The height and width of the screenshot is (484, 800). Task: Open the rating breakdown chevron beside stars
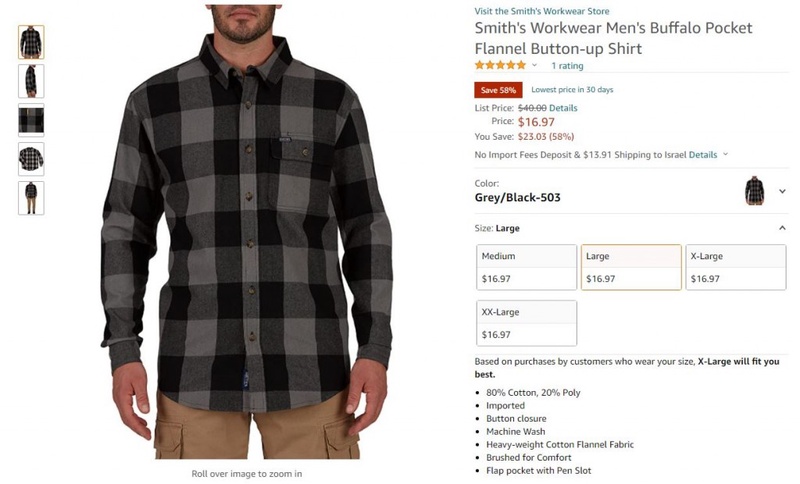(534, 65)
